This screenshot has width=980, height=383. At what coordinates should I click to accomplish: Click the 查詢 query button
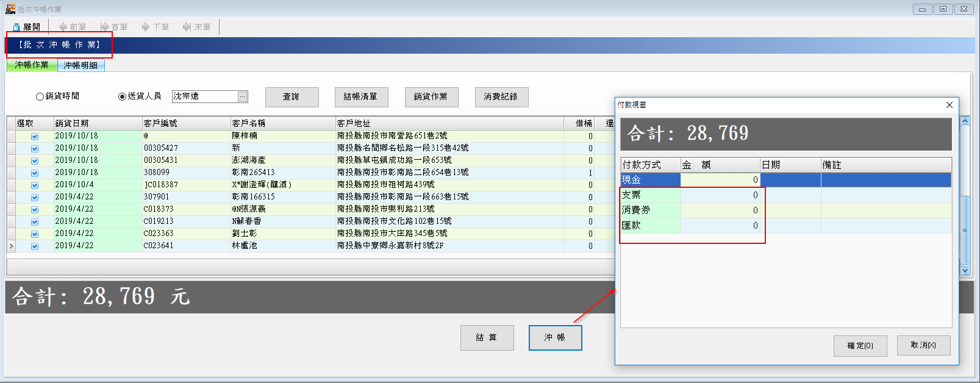pos(291,97)
